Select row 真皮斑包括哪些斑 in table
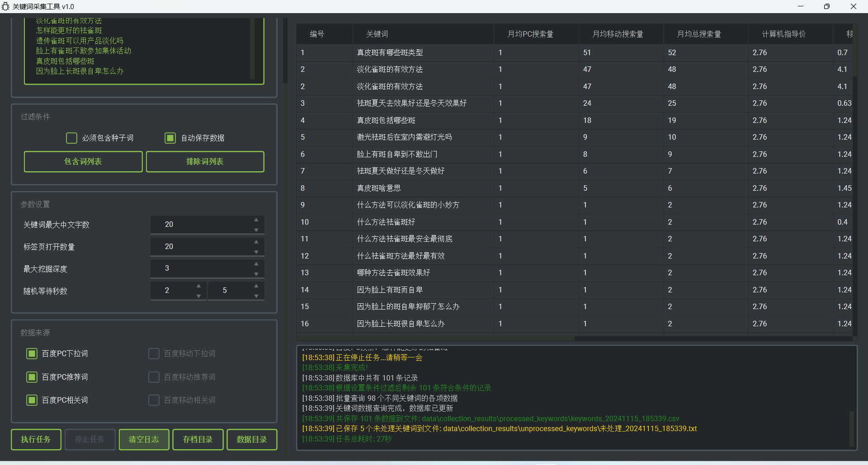The height and width of the screenshot is (465, 868). tap(574, 120)
